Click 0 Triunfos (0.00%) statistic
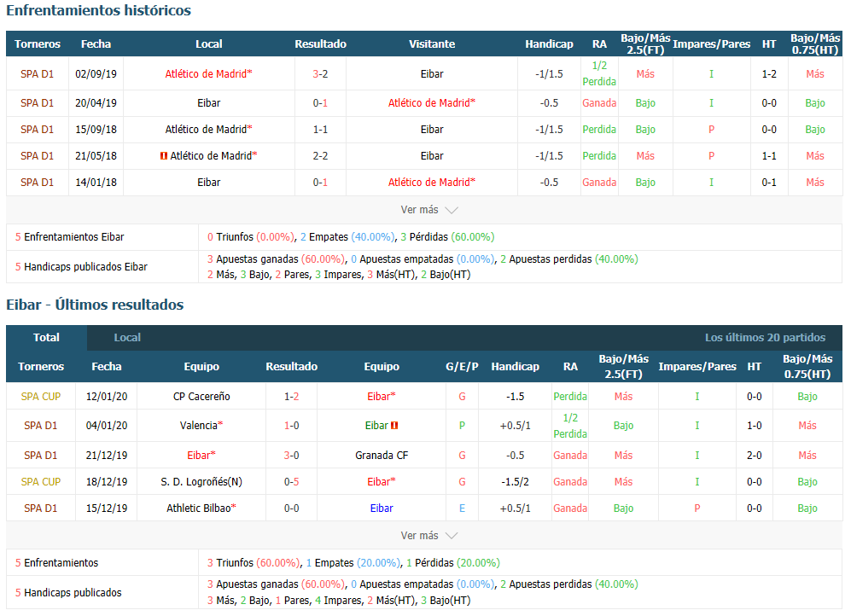The image size is (851, 616). tap(251, 237)
